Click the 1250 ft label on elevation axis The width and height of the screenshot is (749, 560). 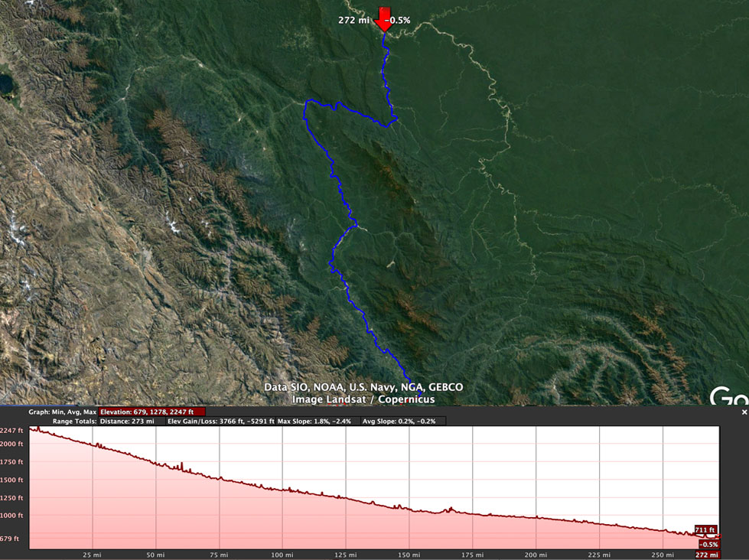pos(13,497)
